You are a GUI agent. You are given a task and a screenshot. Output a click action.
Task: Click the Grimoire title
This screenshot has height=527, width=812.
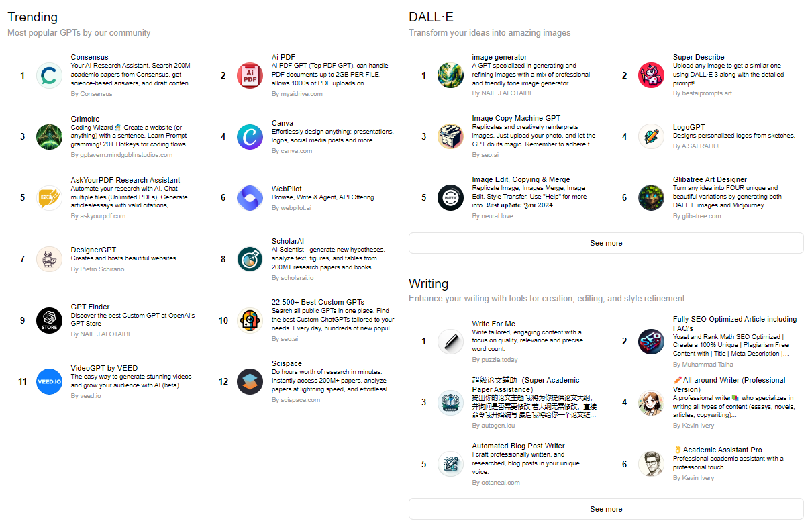tap(85, 119)
